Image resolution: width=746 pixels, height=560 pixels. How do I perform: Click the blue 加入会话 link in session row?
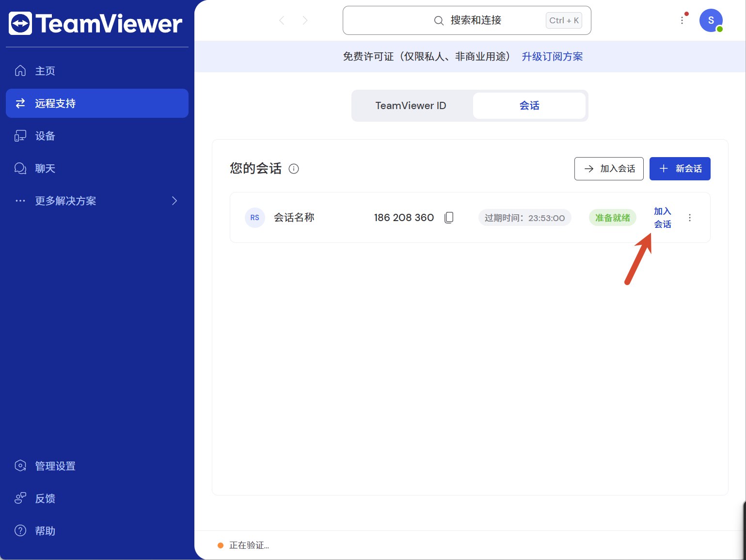[x=663, y=218]
